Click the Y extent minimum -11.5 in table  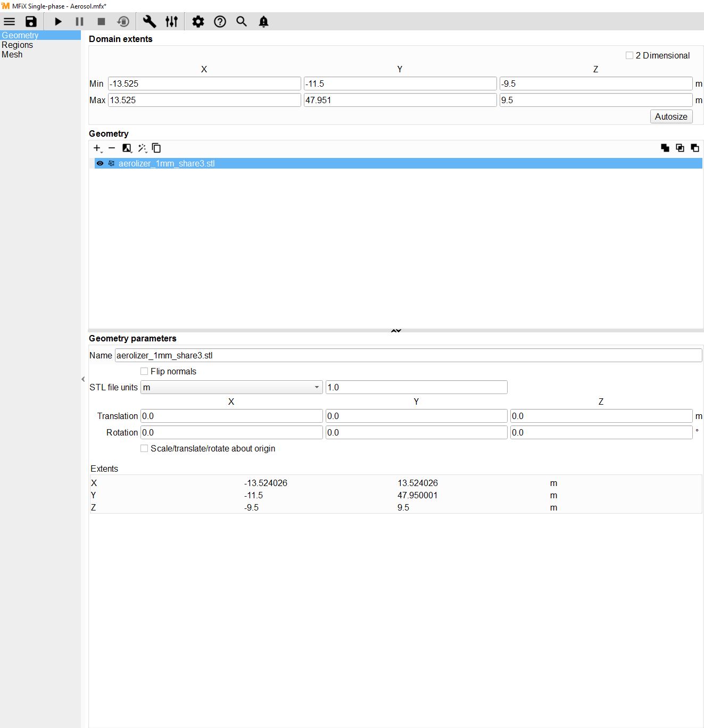(x=253, y=495)
